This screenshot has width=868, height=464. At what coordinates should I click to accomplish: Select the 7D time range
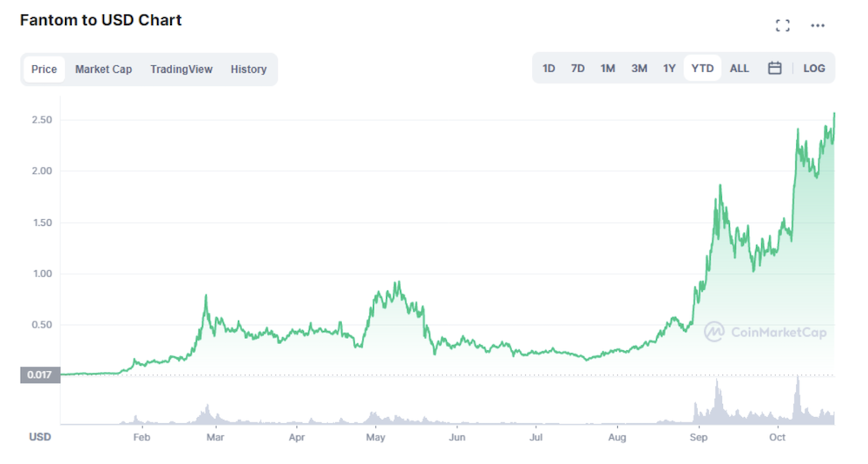tap(577, 68)
